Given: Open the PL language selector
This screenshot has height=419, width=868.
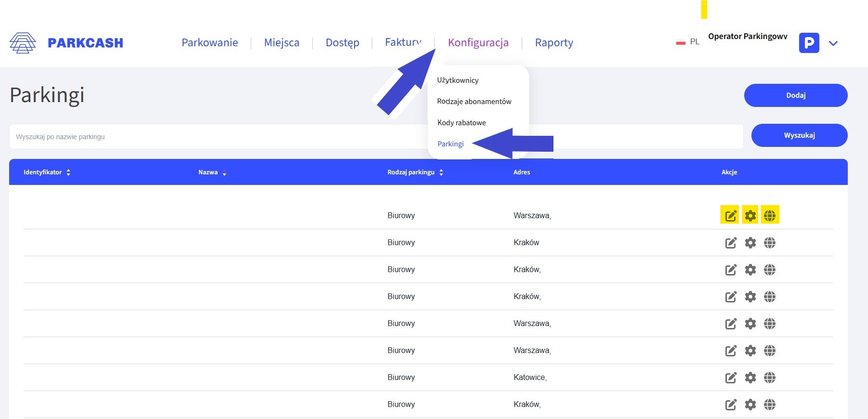Looking at the screenshot, I should click(x=688, y=42).
